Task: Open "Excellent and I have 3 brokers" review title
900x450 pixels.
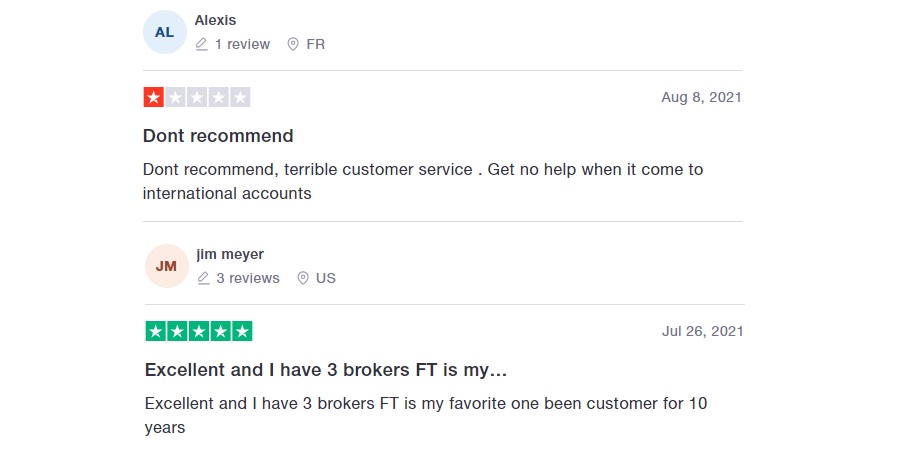Action: (x=325, y=370)
